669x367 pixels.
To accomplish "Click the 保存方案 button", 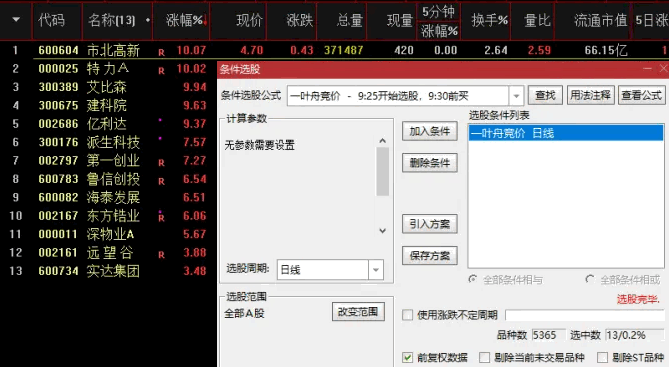I will coord(430,255).
